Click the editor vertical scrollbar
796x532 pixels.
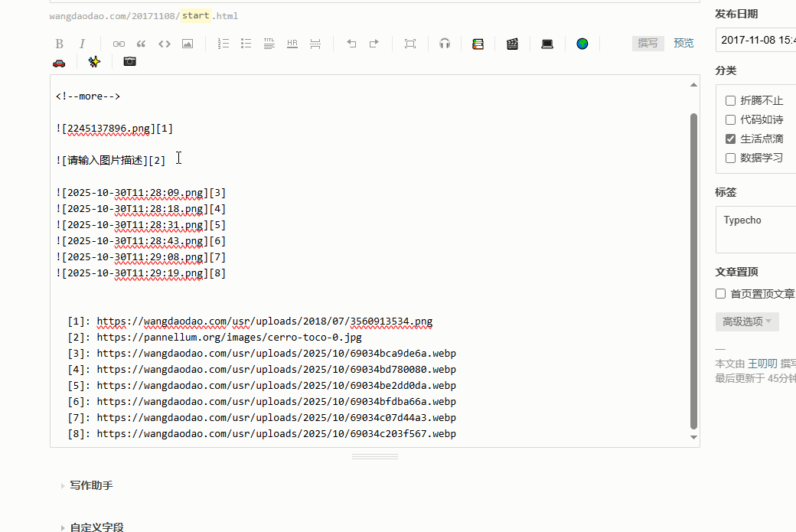coord(693,268)
